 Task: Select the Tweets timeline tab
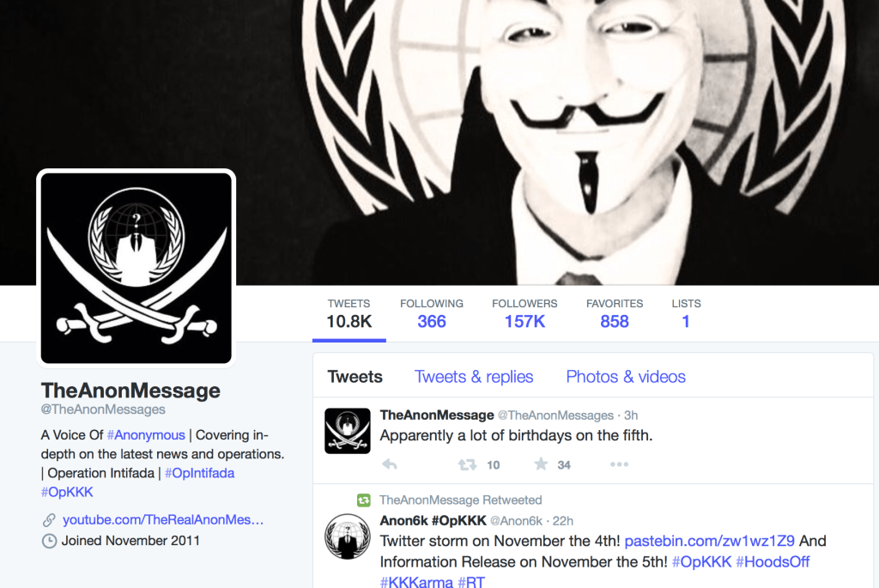click(x=355, y=377)
